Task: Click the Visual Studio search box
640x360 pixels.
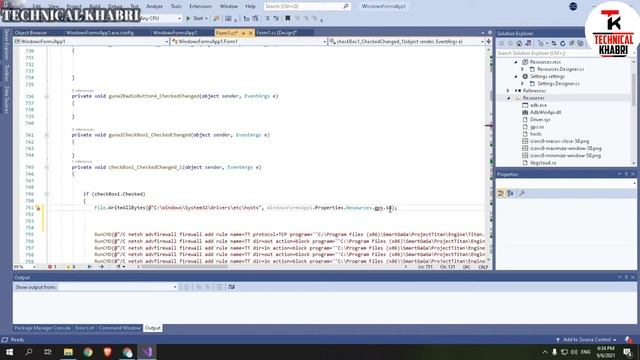Action: click(306, 7)
